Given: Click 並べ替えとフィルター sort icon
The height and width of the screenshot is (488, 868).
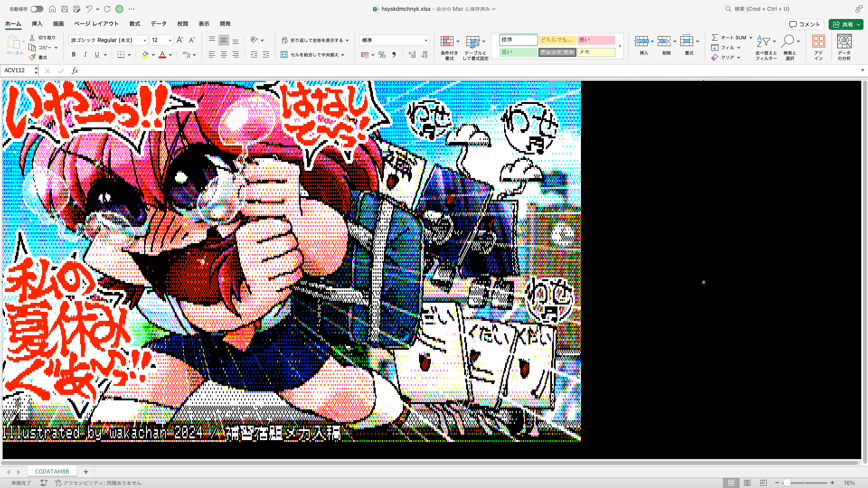Looking at the screenshot, I should tap(764, 42).
